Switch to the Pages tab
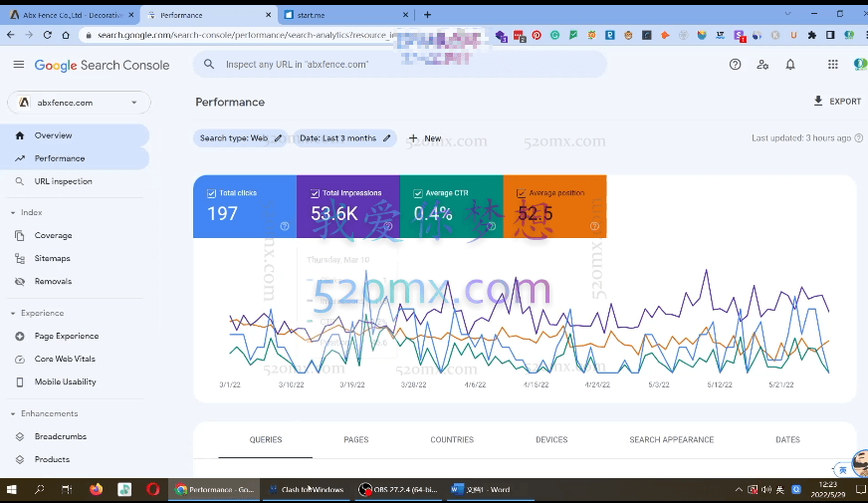Screen dimensions: 868x503 (355, 439)
